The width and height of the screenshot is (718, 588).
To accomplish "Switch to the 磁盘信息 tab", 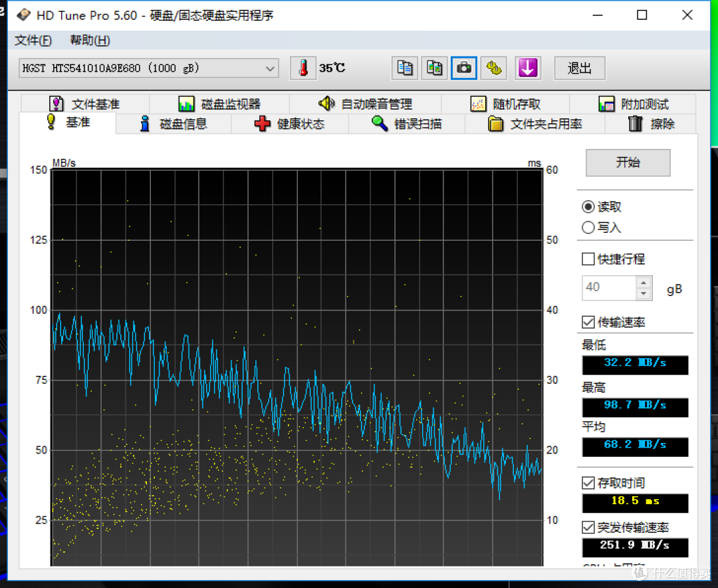I will 174,124.
